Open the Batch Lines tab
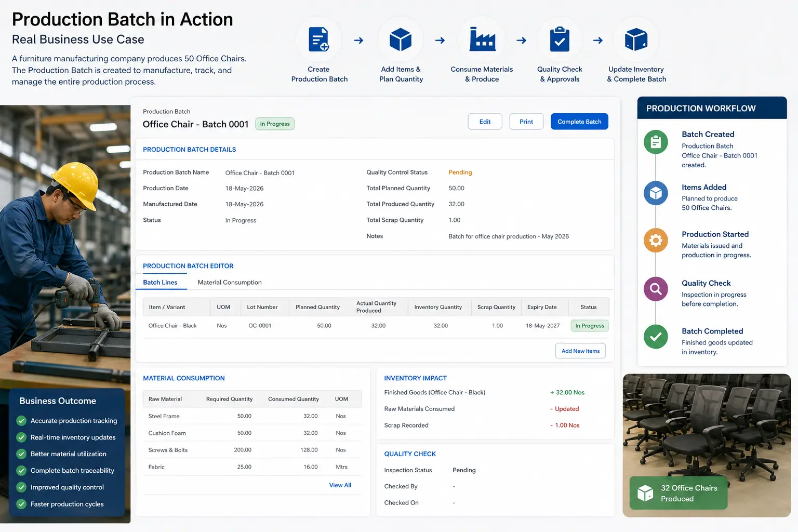Screen dimensions: 798x532 coord(160,282)
